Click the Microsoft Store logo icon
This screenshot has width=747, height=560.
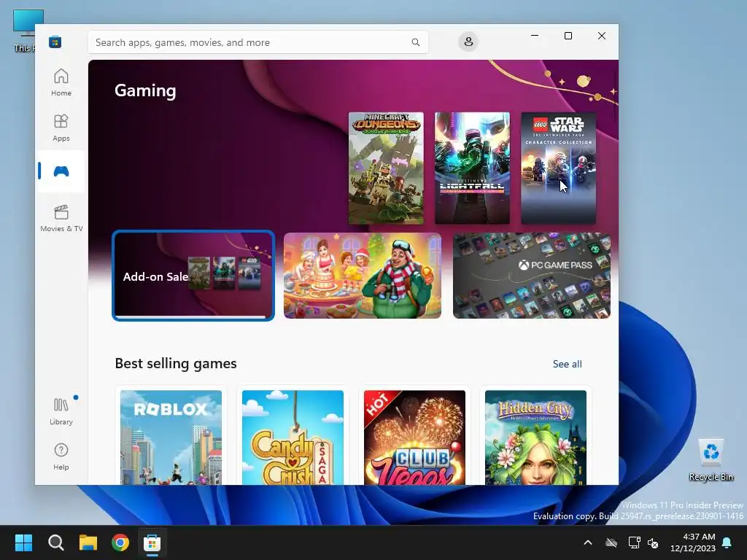point(55,42)
